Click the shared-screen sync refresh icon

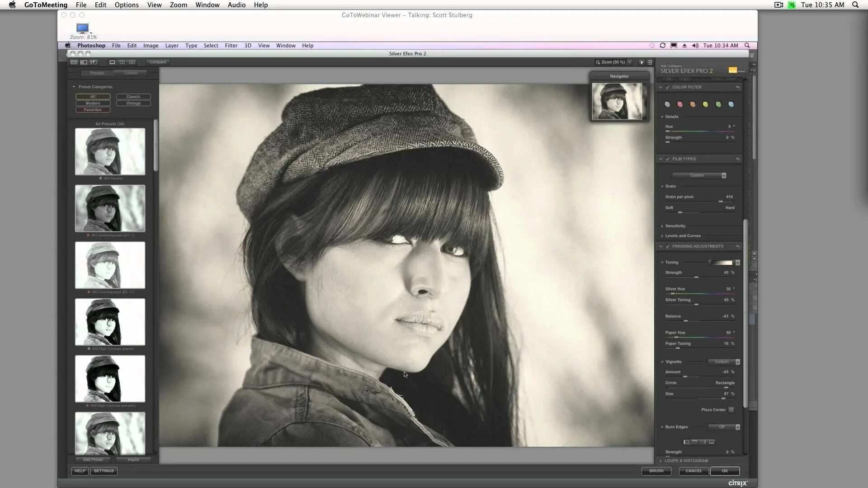pyautogui.click(x=663, y=46)
